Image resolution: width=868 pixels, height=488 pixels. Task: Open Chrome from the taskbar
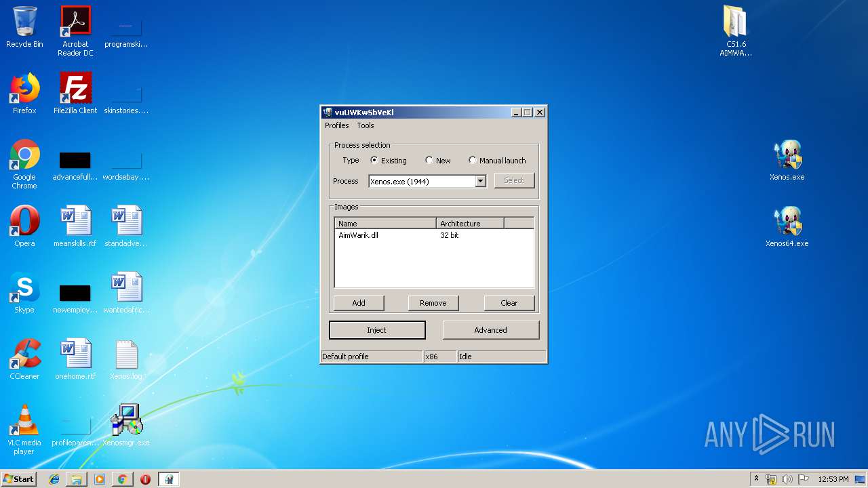click(122, 479)
